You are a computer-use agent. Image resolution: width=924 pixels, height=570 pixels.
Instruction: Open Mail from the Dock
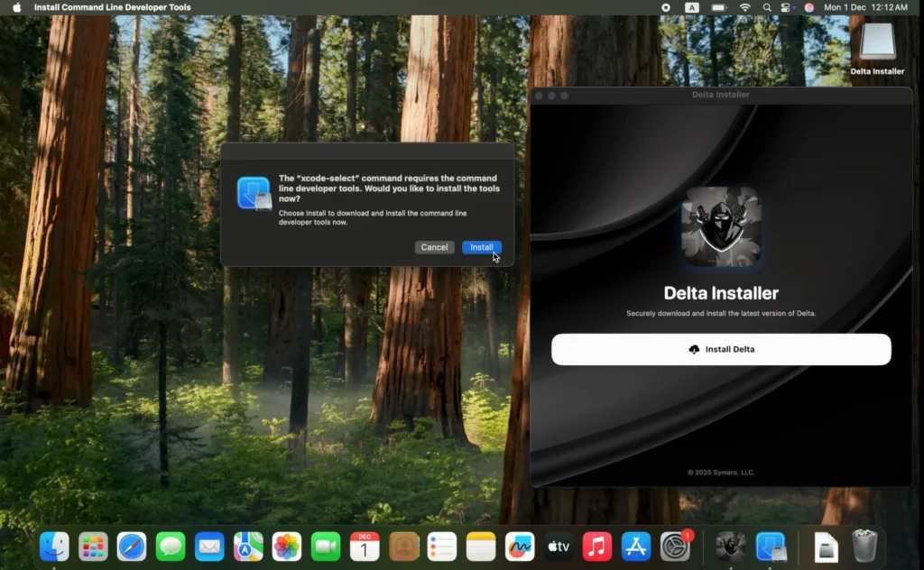209,547
